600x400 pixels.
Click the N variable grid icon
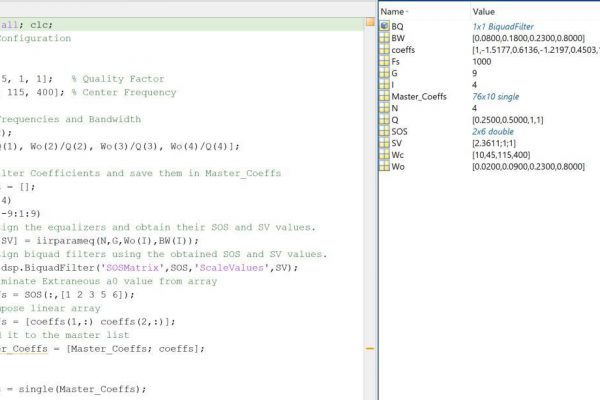pos(384,108)
